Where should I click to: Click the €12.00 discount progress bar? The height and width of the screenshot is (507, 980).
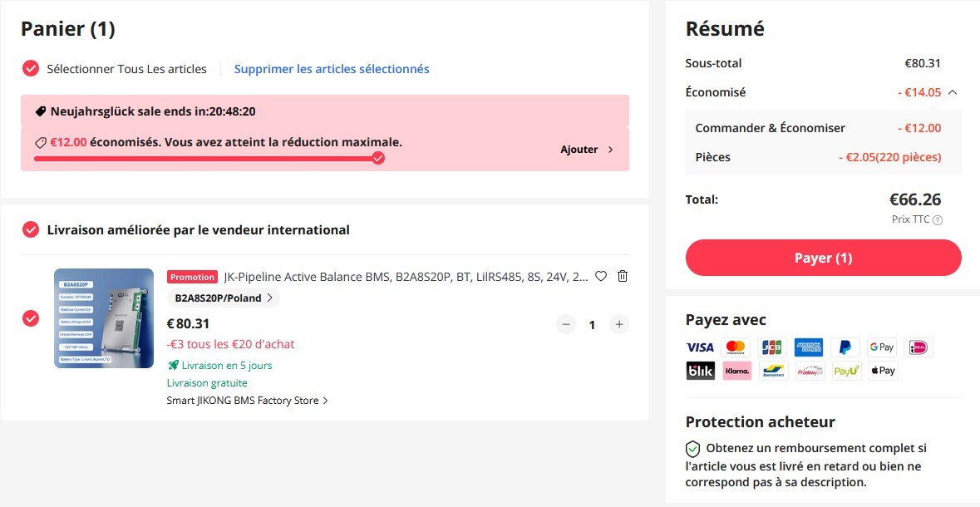[206, 158]
